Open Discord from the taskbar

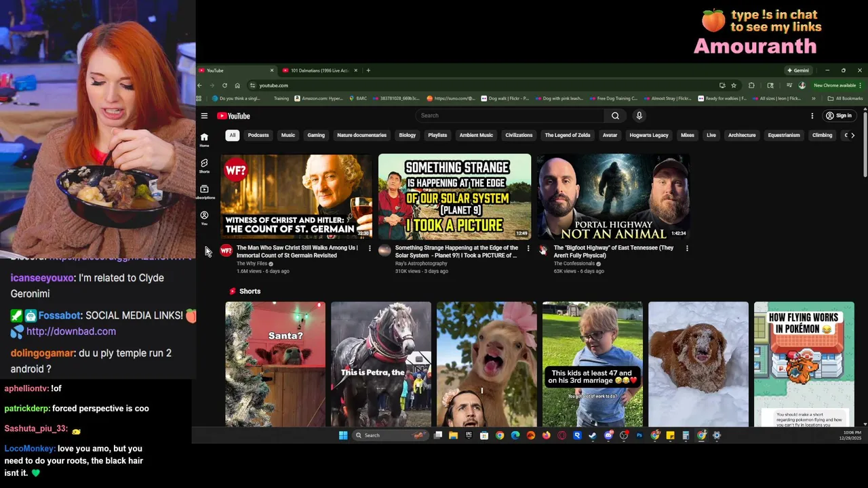click(608, 435)
